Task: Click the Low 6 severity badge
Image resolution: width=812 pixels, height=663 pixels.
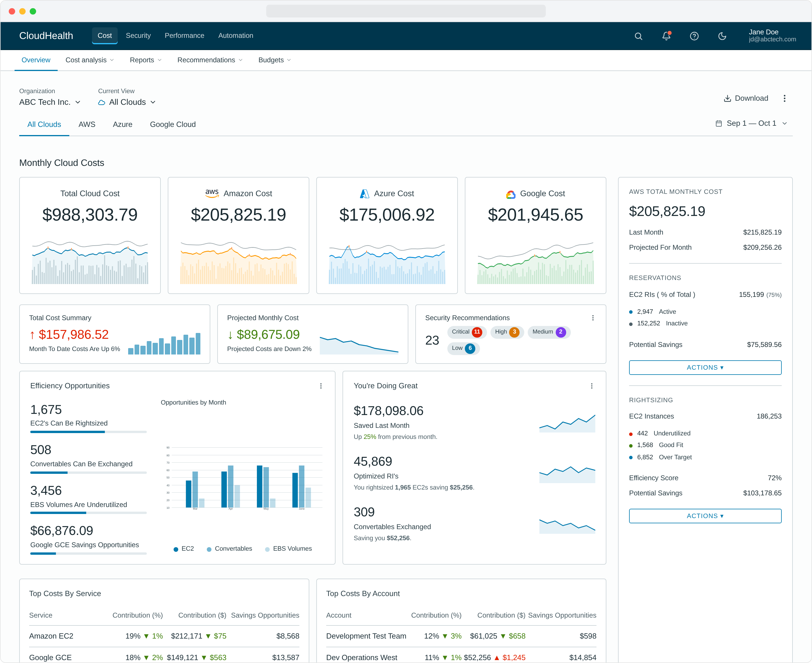Action: (x=463, y=348)
